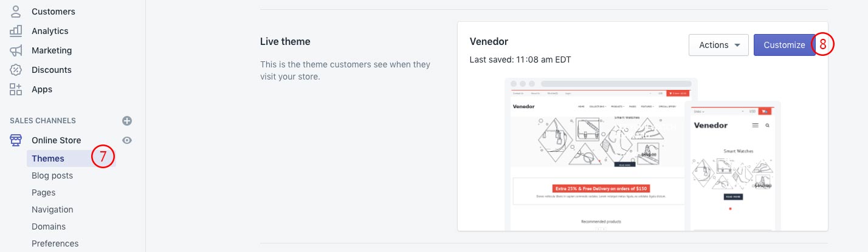Go to Pages under Online Store

pyautogui.click(x=44, y=192)
